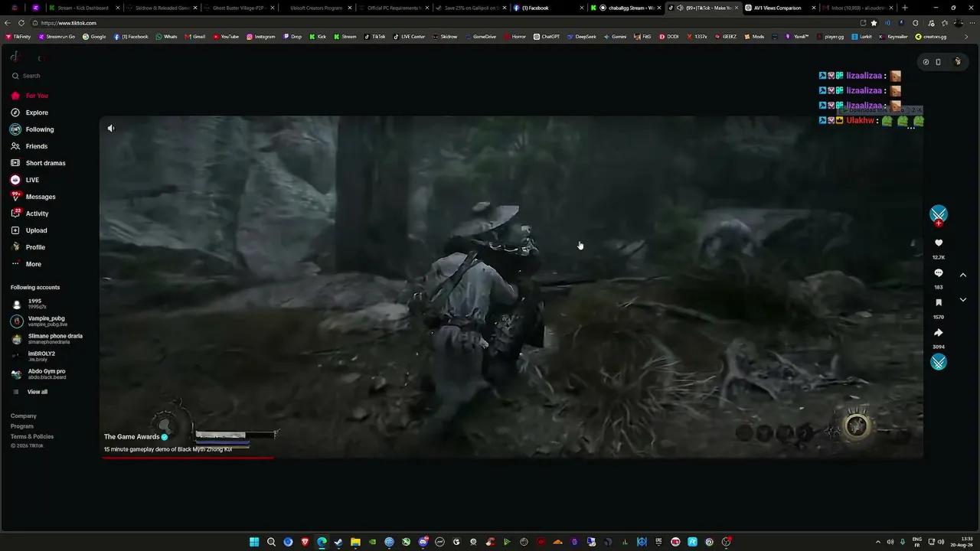Click the TikTok logo above the search field

15,57
